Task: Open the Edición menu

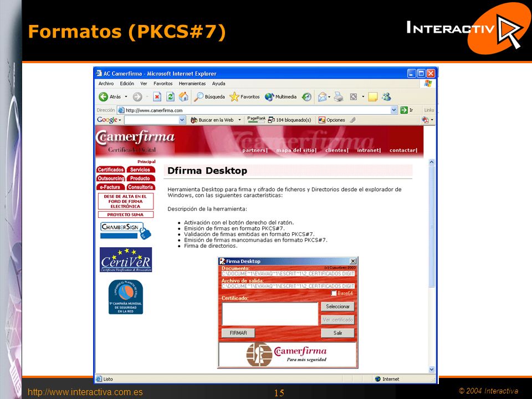Action: (127, 84)
